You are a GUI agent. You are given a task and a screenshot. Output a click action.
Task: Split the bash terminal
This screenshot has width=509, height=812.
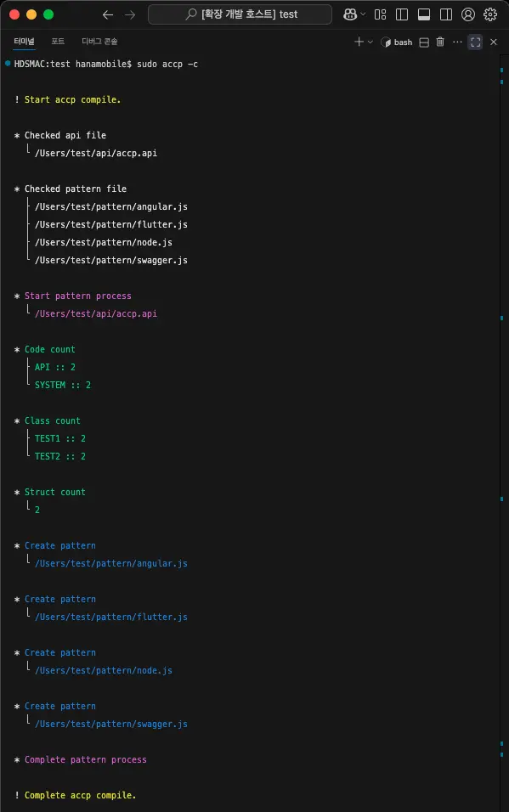[x=423, y=42]
